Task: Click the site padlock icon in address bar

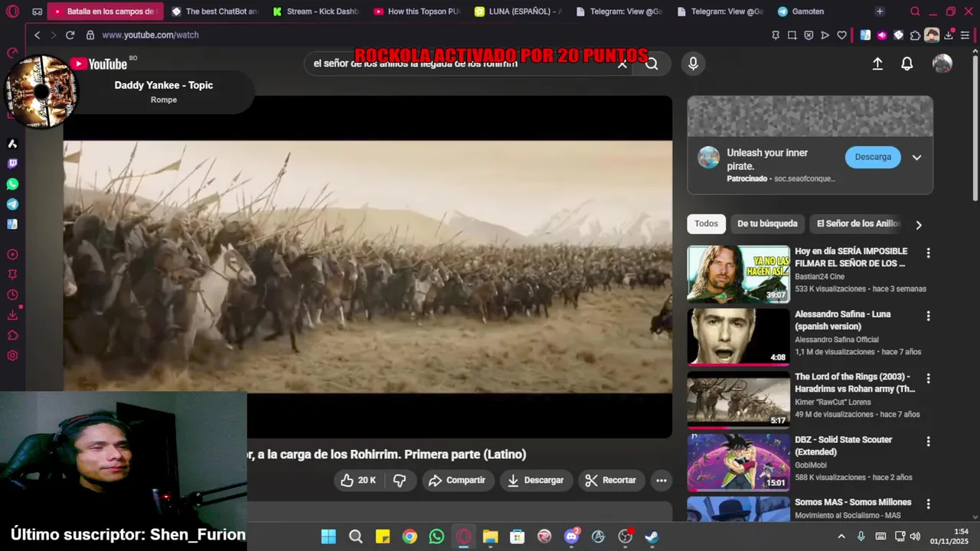Action: pos(90,35)
